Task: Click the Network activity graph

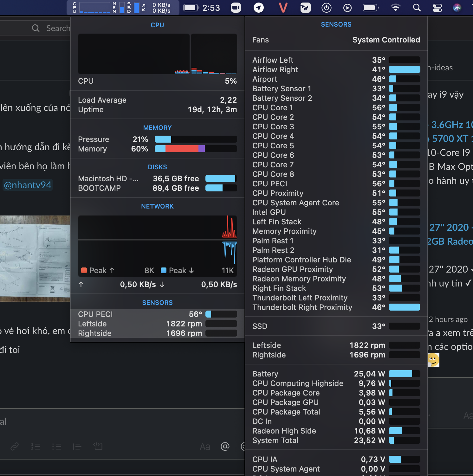Action: pyautogui.click(x=157, y=241)
